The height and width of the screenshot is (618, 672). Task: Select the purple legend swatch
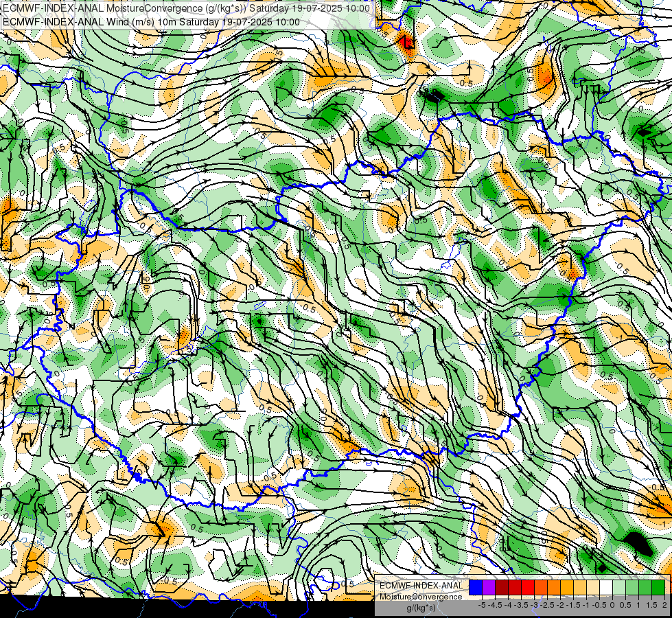pyautogui.click(x=489, y=588)
